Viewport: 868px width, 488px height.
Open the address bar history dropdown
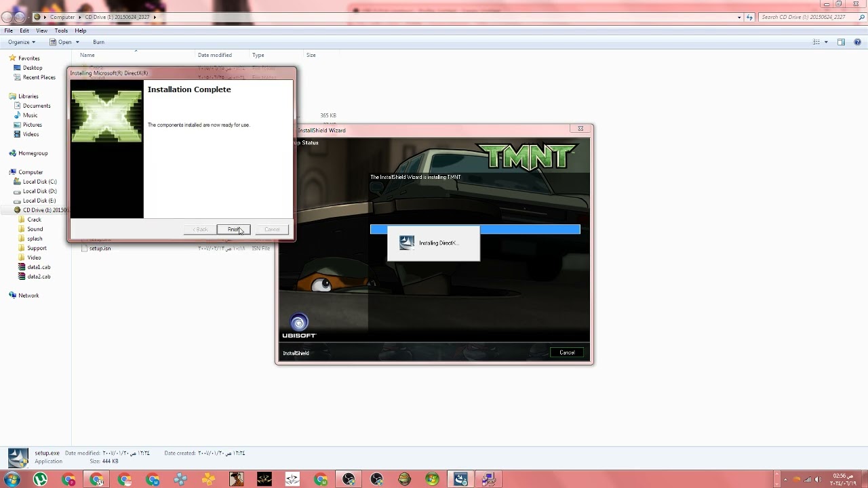(x=739, y=17)
